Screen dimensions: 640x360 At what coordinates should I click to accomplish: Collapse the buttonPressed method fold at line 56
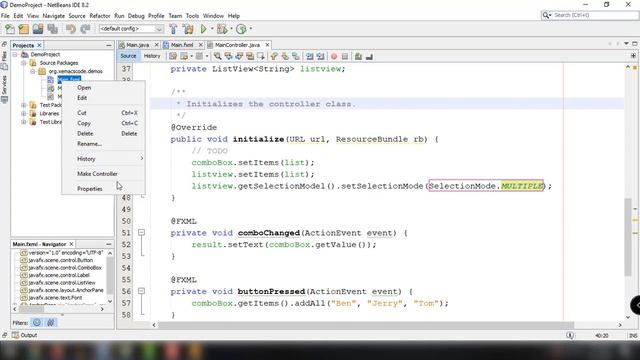(x=141, y=291)
